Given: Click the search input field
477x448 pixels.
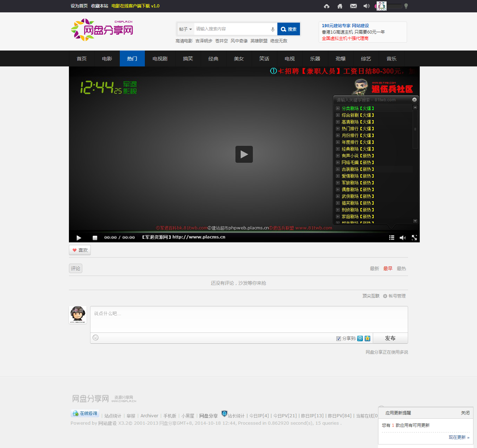Looking at the screenshot, I should [x=232, y=29].
